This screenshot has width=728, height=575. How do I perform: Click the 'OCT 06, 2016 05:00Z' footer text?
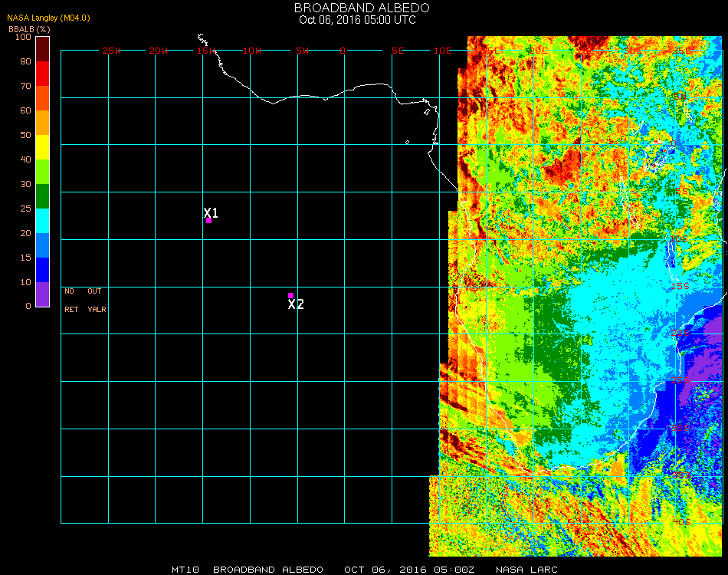(x=409, y=570)
